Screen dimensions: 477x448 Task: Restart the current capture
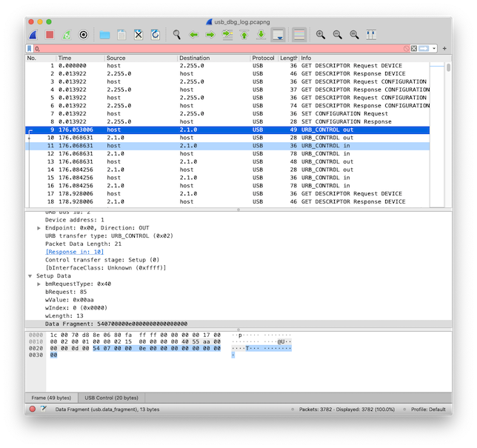coord(67,35)
